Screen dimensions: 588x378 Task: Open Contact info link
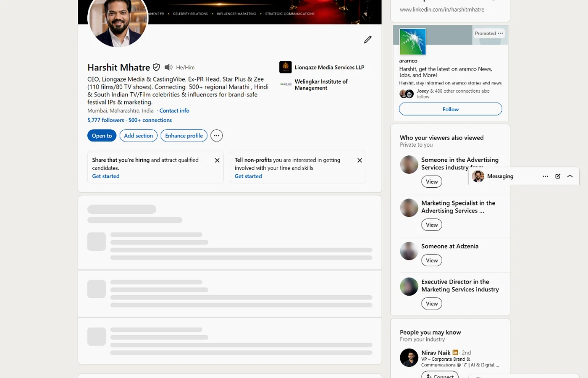pyautogui.click(x=174, y=110)
